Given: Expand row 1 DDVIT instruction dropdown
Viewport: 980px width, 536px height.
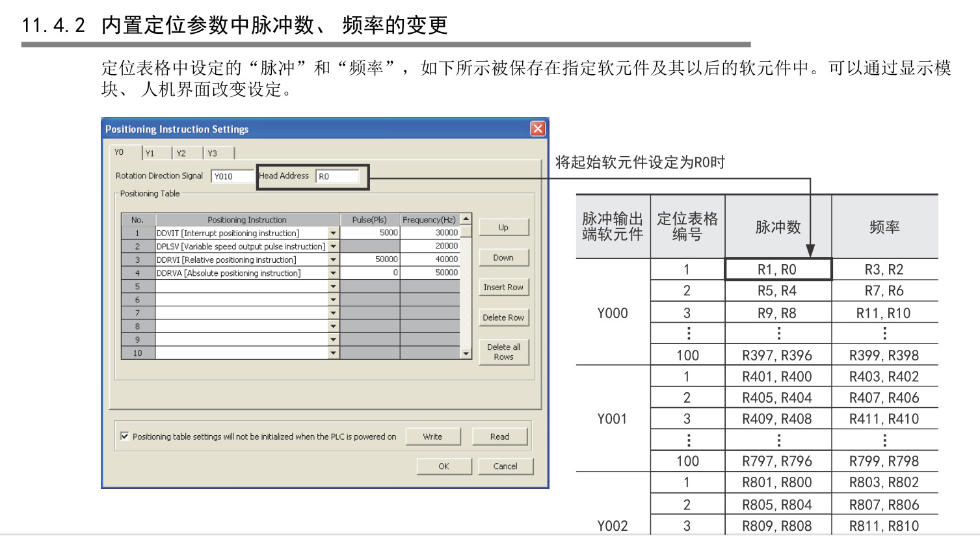Looking at the screenshot, I should (x=333, y=233).
